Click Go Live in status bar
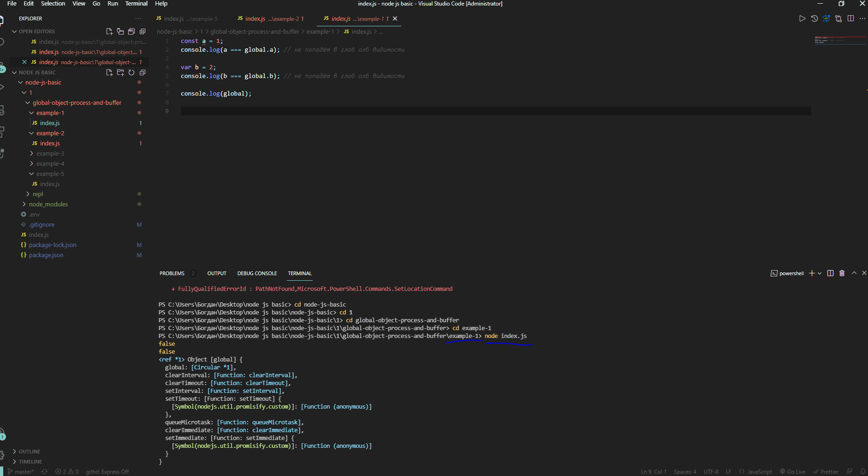The width and height of the screenshot is (868, 476). click(792, 472)
